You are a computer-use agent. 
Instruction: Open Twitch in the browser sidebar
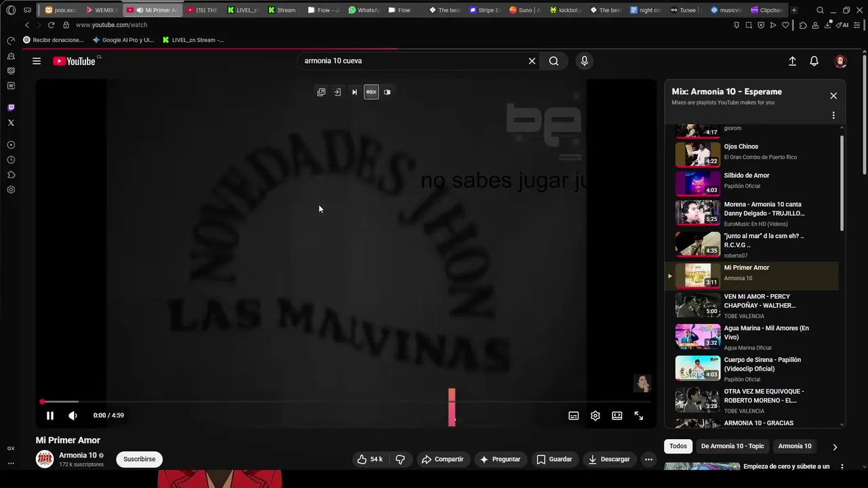(11, 108)
